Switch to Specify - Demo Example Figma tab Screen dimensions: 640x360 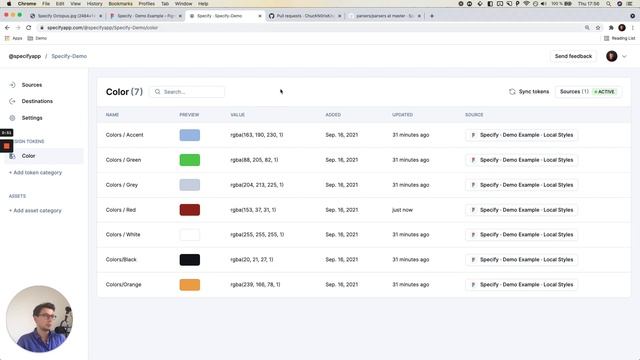click(x=145, y=16)
